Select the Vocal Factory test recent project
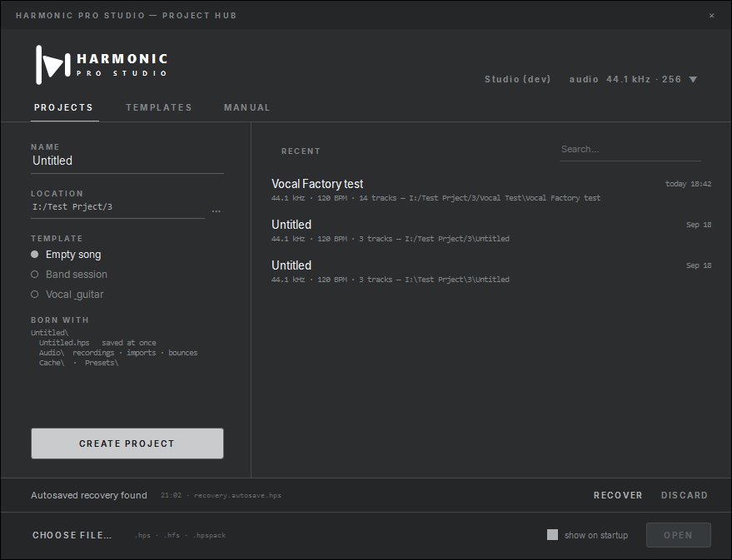Screen dimensions: 732x560 (x=491, y=190)
